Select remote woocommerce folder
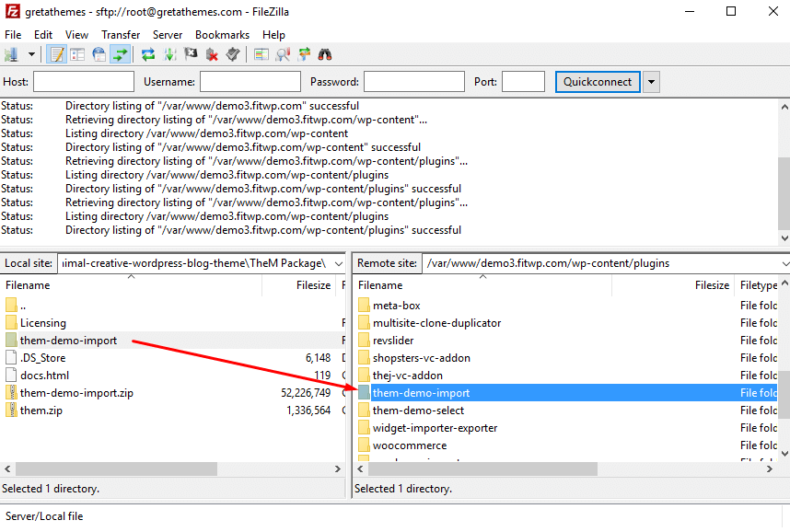Image resolution: width=790 pixels, height=532 pixels. tap(566, 445)
